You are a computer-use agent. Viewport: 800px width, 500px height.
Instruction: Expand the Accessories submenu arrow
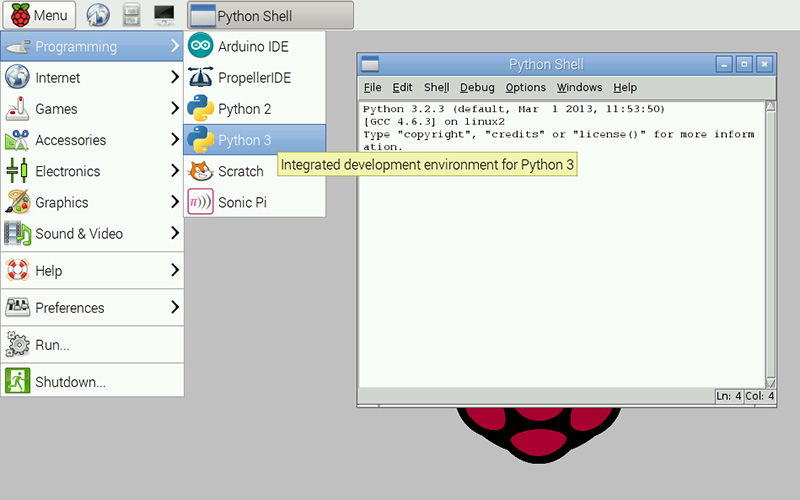pyautogui.click(x=175, y=139)
